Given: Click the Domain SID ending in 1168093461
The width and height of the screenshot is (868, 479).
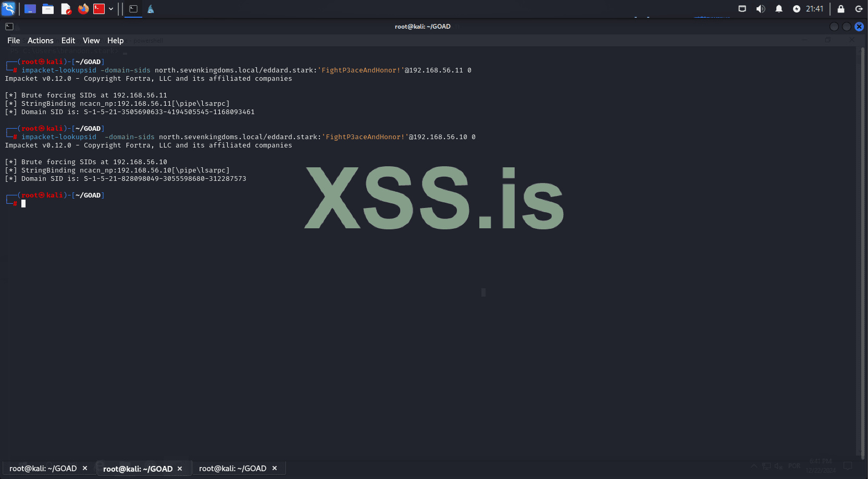Looking at the screenshot, I should pyautogui.click(x=169, y=112).
